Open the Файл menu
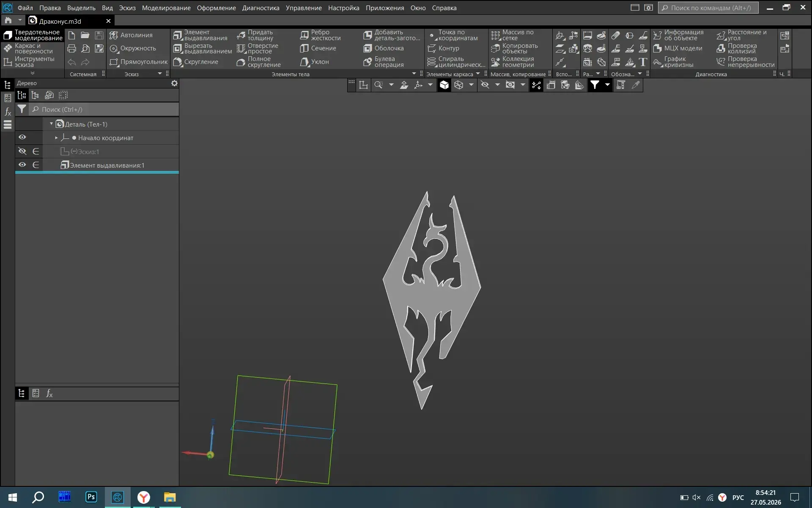The image size is (812, 508). pyautogui.click(x=25, y=8)
